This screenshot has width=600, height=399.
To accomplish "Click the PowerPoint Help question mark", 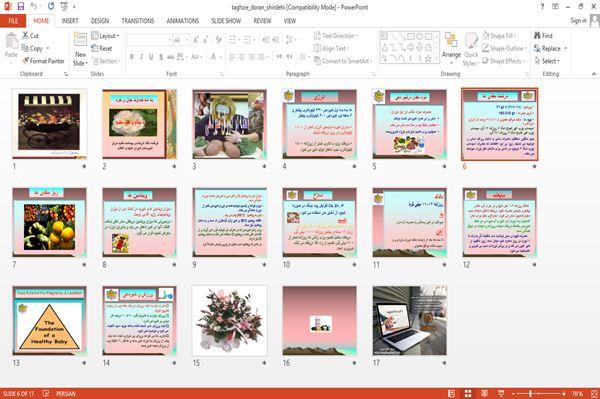I will (542, 6).
